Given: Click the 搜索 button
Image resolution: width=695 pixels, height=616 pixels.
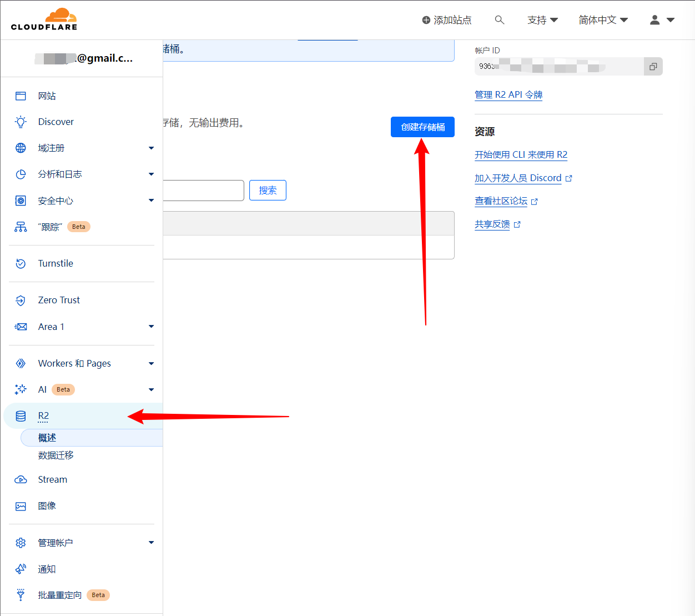Looking at the screenshot, I should tap(268, 191).
